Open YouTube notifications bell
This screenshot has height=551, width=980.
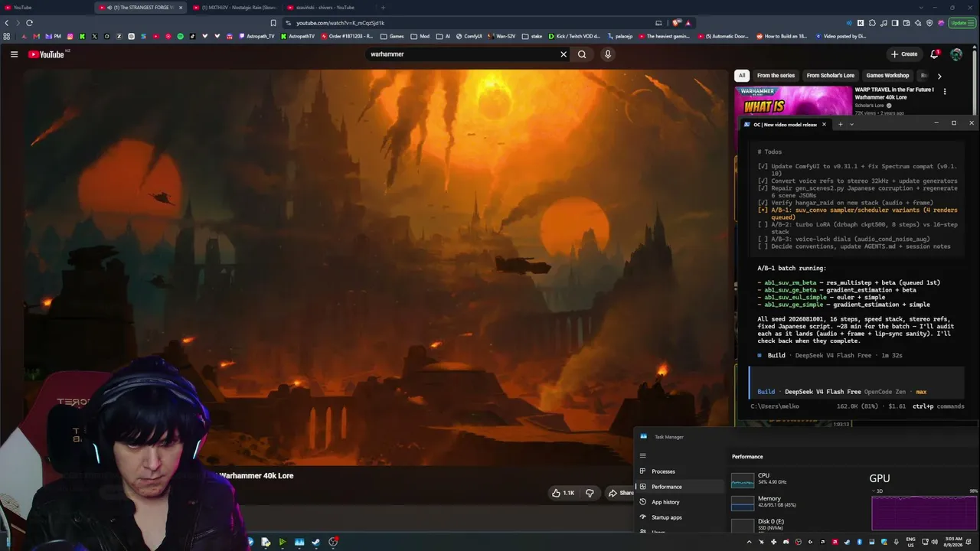pos(934,54)
